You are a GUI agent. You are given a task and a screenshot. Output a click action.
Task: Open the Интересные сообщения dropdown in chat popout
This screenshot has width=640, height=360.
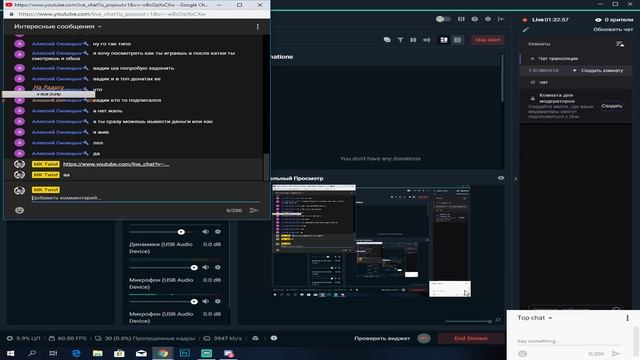(58, 27)
